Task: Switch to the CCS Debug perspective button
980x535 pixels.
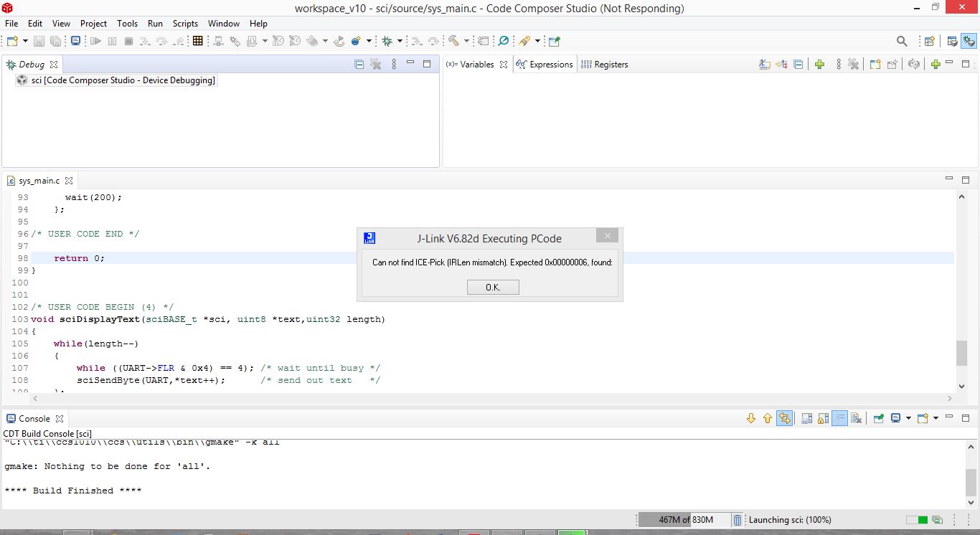Action: coord(968,41)
